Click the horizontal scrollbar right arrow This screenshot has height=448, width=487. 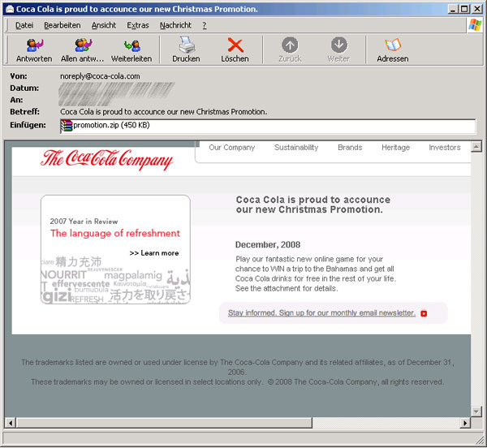pos(465,423)
